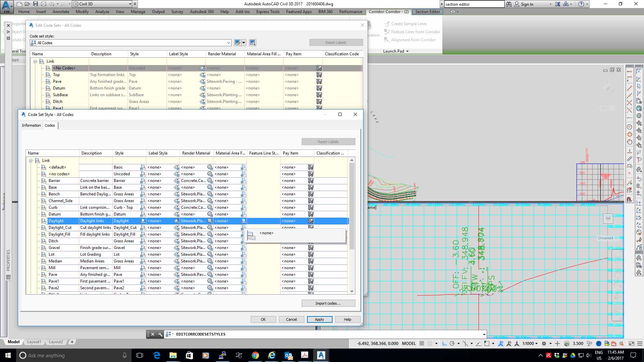Click the New drawing icon in Quick Access toolbar
This screenshot has width=644, height=362.
click(x=20, y=4)
